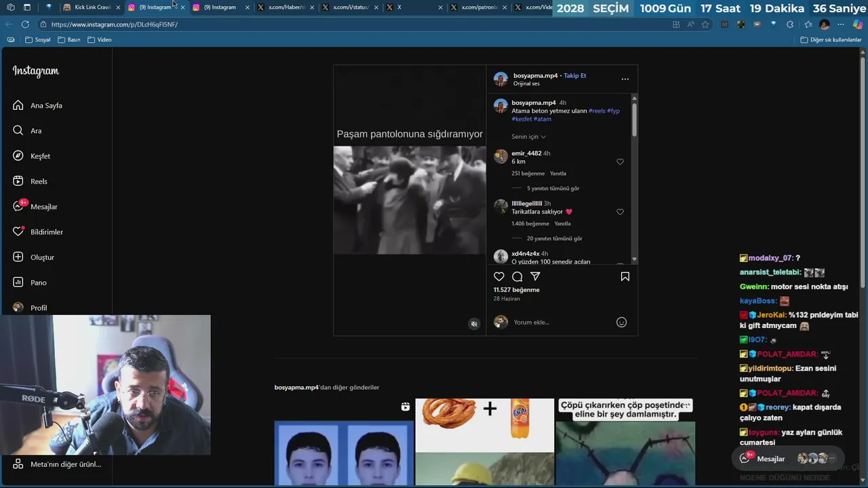Switch to the x.com/i/status browser tab
868x488 pixels.
pyautogui.click(x=349, y=7)
